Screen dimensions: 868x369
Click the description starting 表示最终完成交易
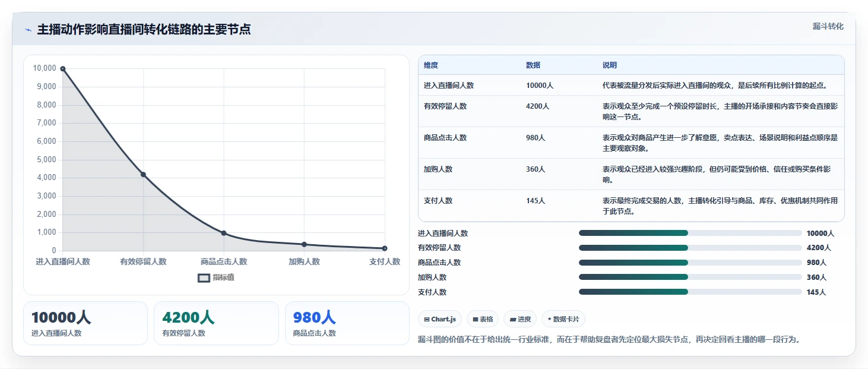click(x=720, y=206)
